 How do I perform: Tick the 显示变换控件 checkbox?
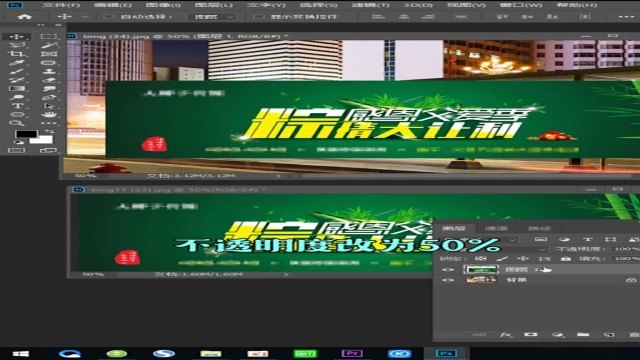click(258, 17)
